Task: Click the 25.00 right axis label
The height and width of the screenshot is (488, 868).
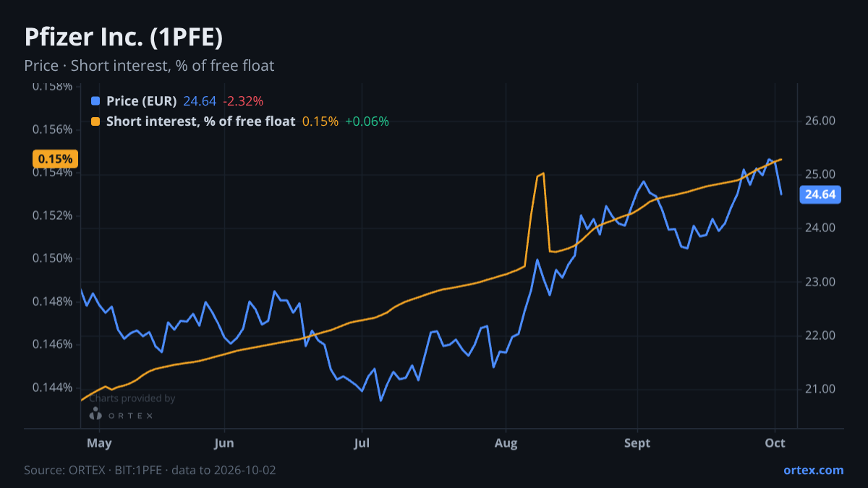Action: (x=820, y=174)
